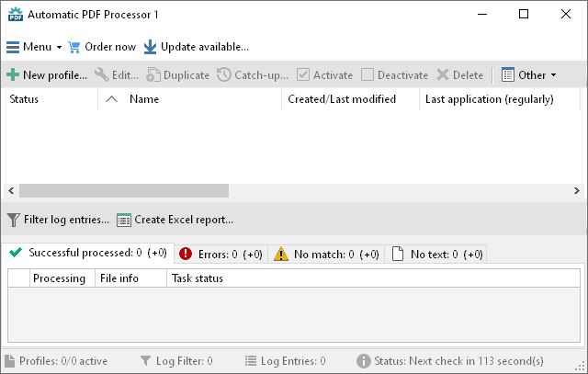The height and width of the screenshot is (374, 588).
Task: Click the Create Excel report icon
Action: (x=124, y=220)
